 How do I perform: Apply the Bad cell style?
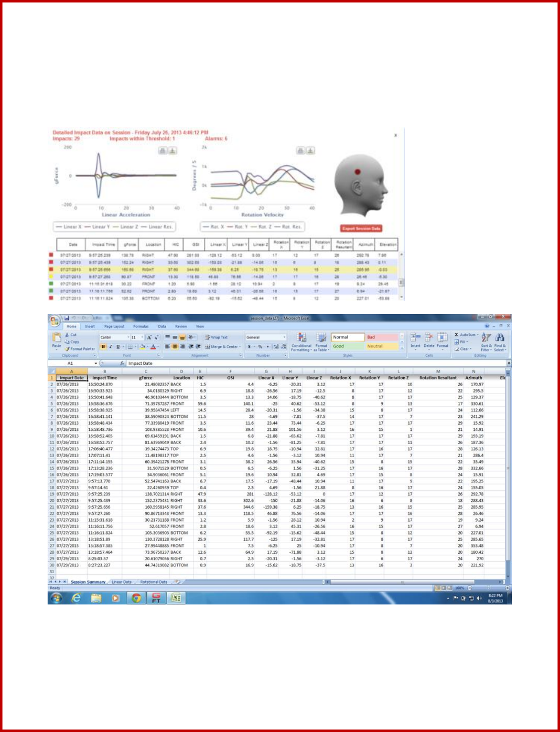[381, 337]
